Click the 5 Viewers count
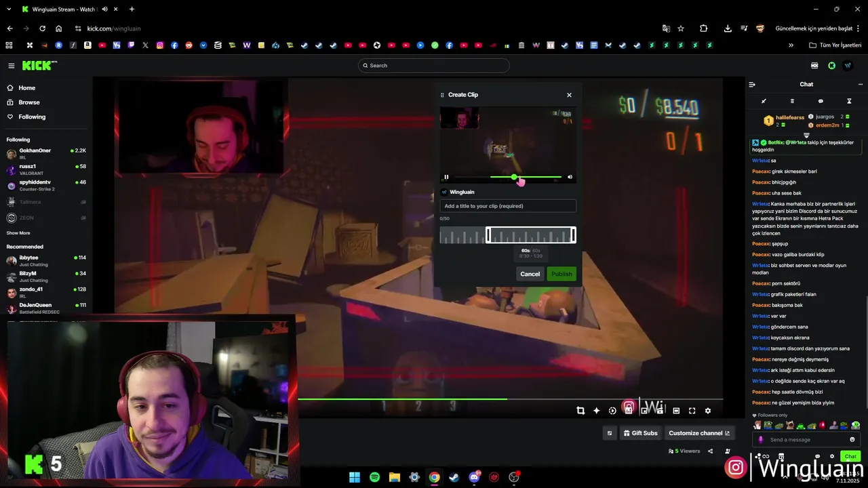Screen dimensions: 868x488 [684, 451]
